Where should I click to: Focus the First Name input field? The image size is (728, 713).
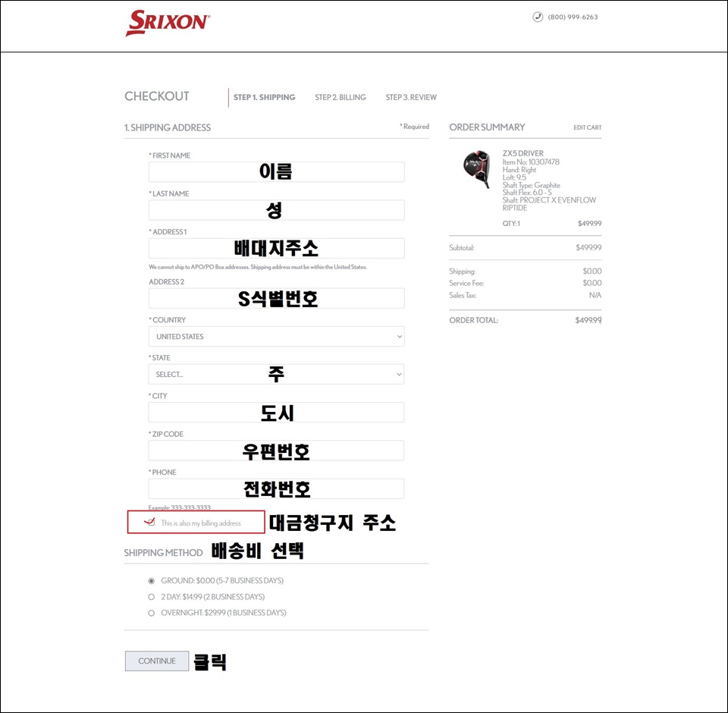click(276, 172)
